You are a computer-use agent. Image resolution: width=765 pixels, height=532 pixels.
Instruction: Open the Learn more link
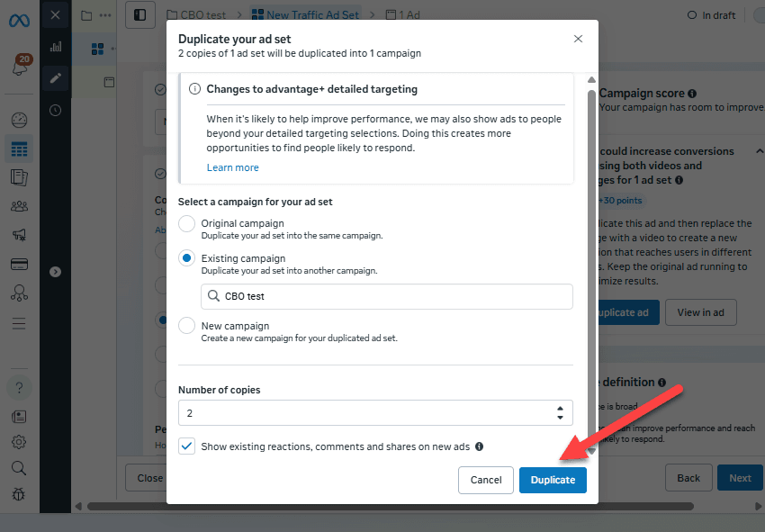233,167
